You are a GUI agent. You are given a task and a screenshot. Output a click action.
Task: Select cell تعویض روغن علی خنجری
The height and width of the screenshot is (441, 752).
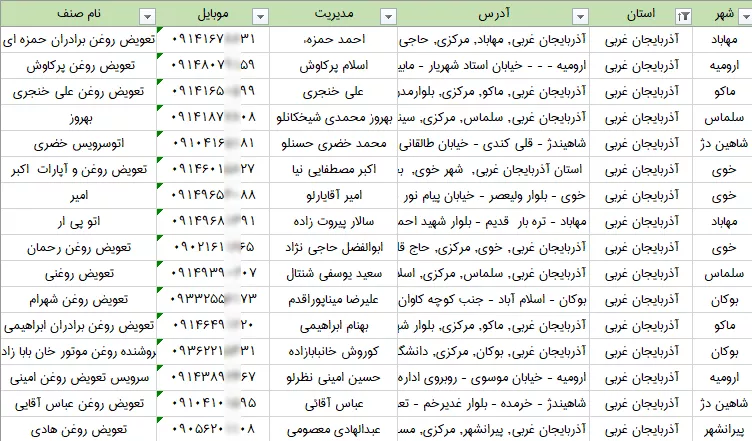click(79, 92)
